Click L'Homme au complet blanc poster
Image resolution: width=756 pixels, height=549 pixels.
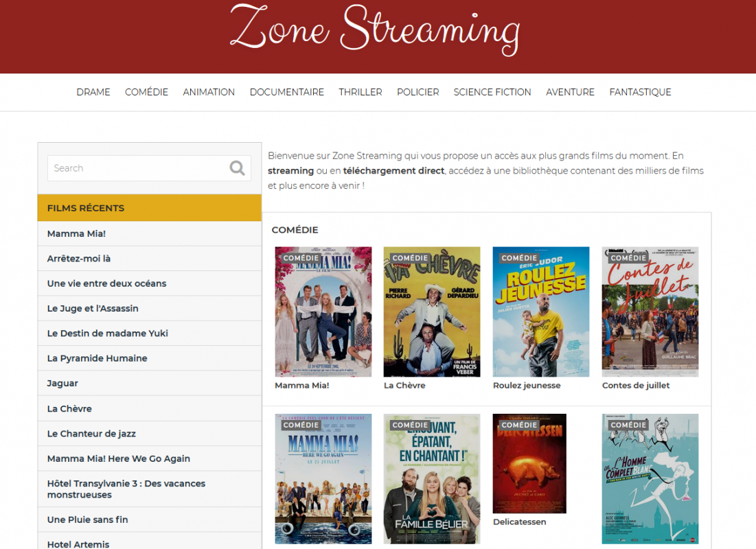pyautogui.click(x=650, y=479)
